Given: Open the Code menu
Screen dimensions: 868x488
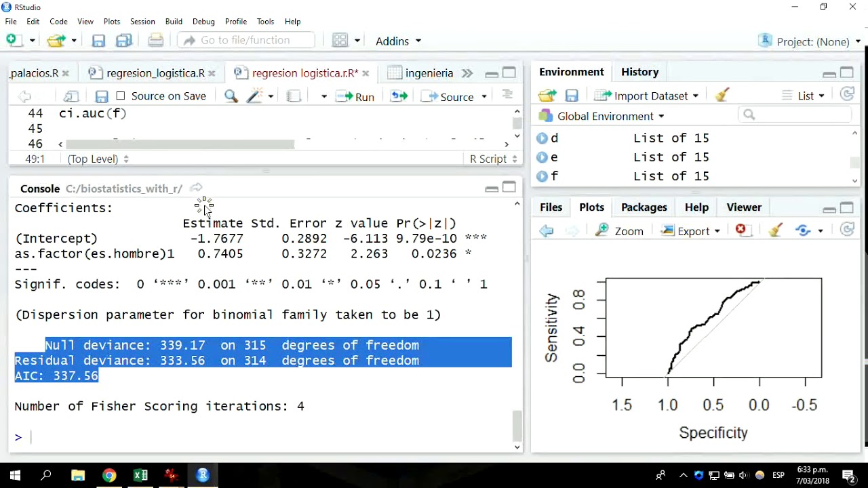Looking at the screenshot, I should pyautogui.click(x=58, y=22).
